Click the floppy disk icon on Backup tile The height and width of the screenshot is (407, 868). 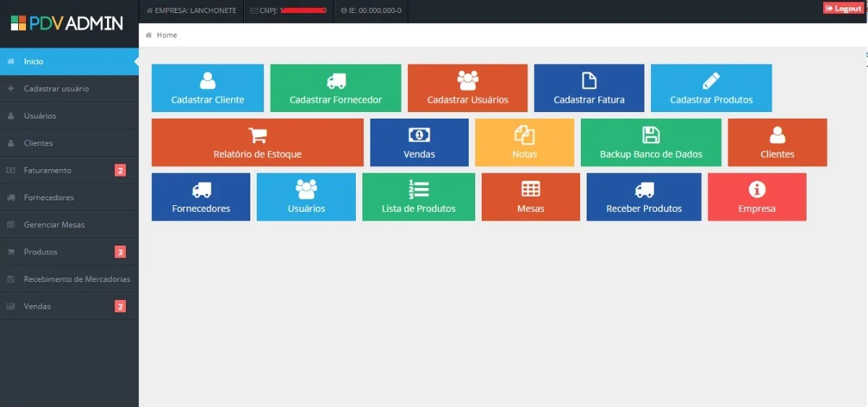click(651, 135)
